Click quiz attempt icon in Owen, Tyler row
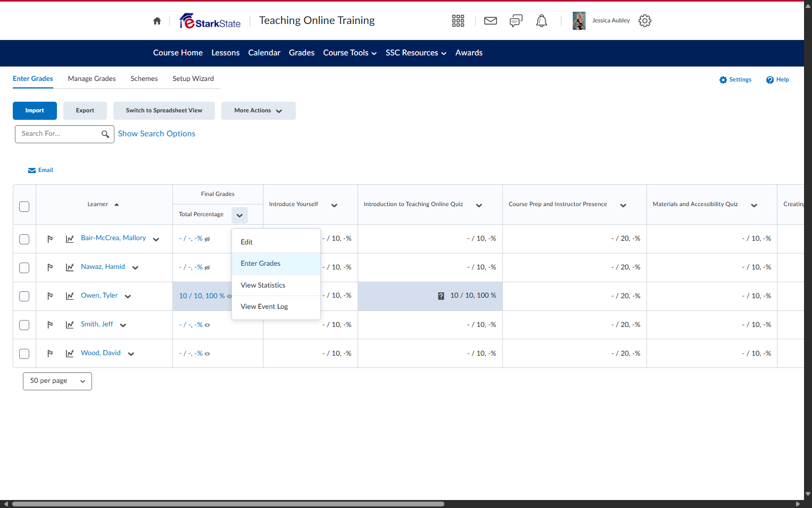 click(x=441, y=296)
